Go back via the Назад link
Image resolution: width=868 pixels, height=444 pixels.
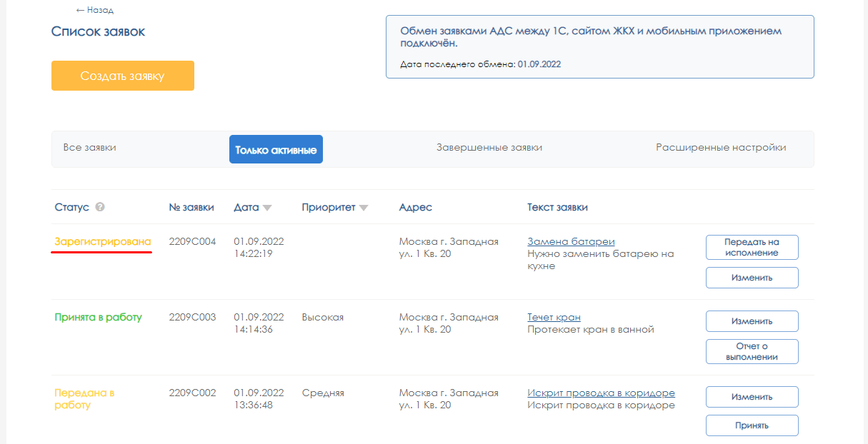coord(95,10)
